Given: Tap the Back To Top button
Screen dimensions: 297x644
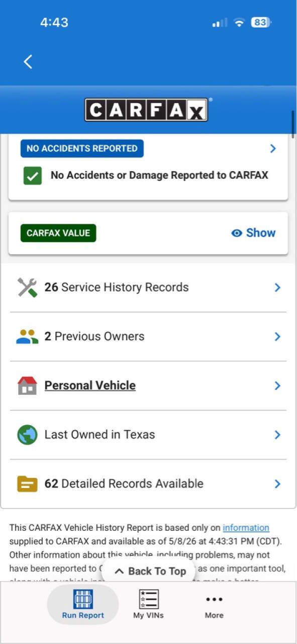Looking at the screenshot, I should coord(149,571).
